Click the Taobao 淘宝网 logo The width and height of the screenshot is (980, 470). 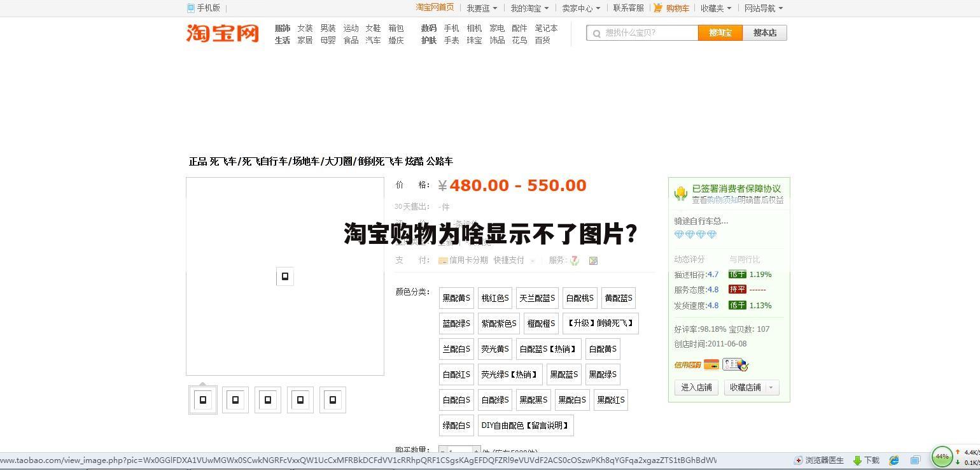point(221,33)
